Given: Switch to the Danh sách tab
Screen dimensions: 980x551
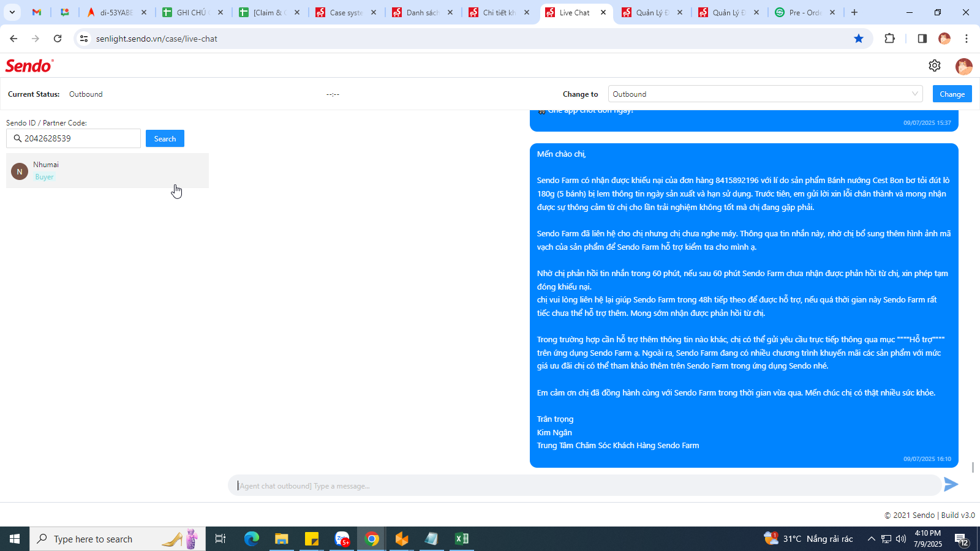Looking at the screenshot, I should coord(423,12).
